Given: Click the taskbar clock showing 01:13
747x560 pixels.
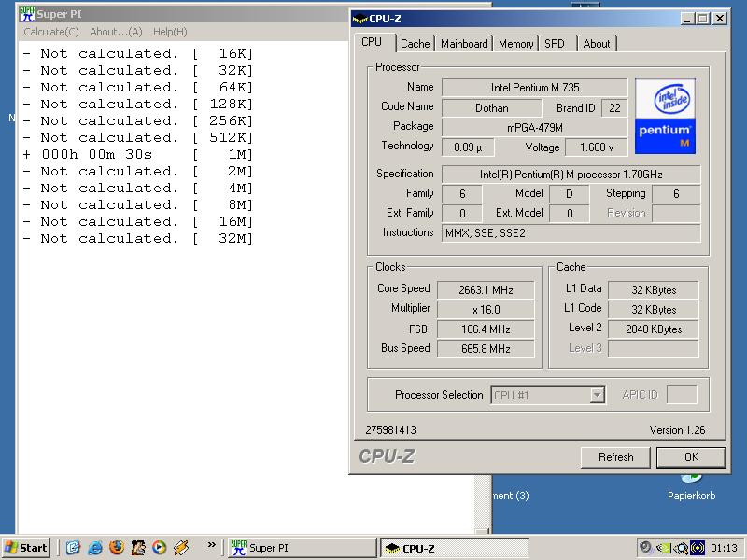Looking at the screenshot, I should [x=724, y=548].
